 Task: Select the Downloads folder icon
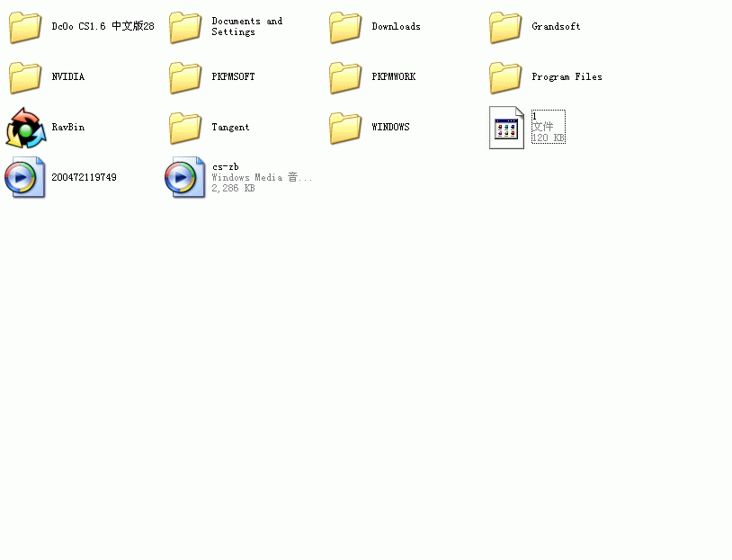pos(345,28)
